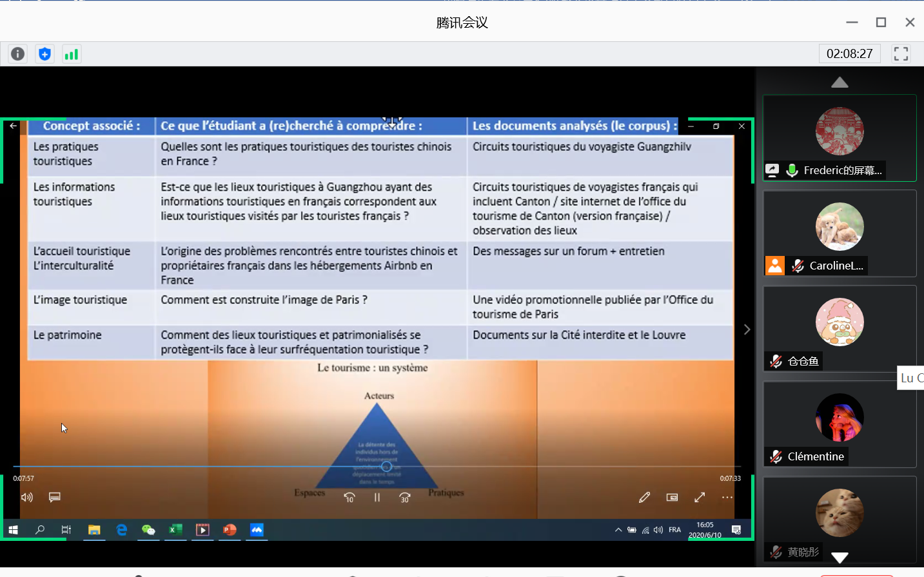Click the video progress slider handle
This screenshot has width=924, height=577.
(x=386, y=466)
